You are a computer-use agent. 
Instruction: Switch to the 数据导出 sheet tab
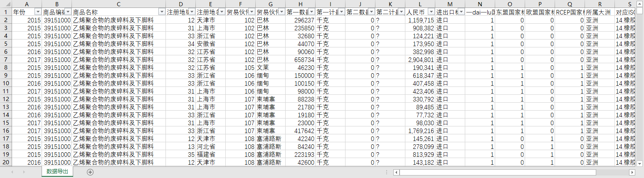tap(57, 171)
